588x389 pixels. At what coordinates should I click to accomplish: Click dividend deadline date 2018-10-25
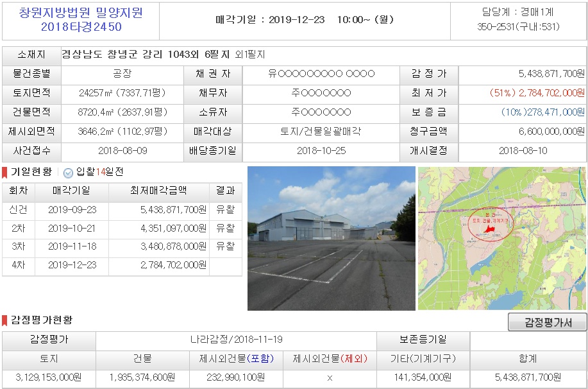[321, 151]
